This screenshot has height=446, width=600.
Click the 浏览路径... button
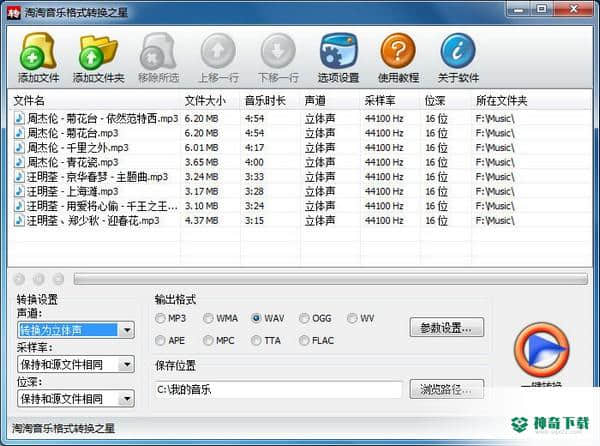tap(447, 389)
